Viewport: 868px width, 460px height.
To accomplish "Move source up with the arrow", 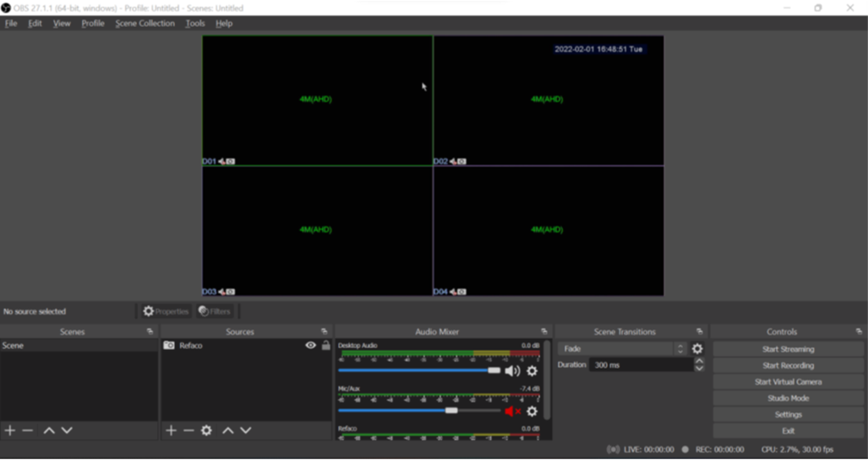I will (x=227, y=430).
